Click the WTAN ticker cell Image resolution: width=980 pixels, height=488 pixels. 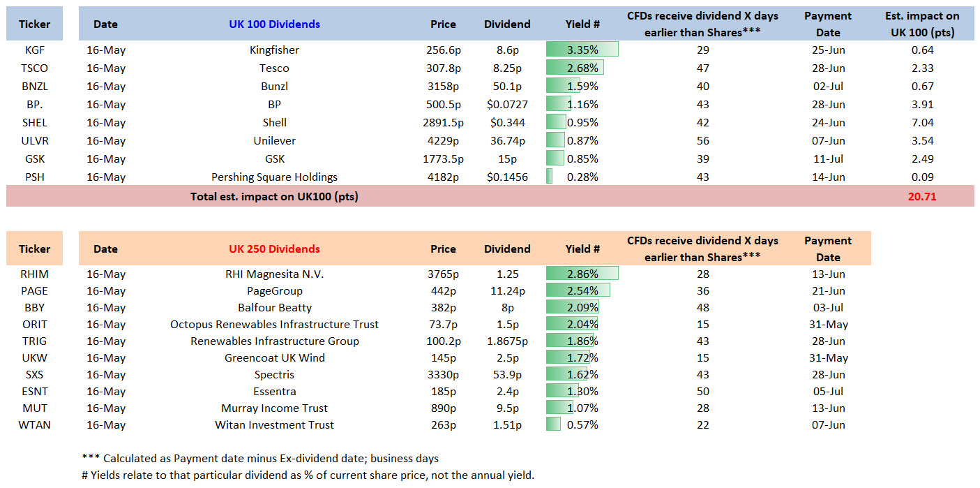click(x=34, y=425)
